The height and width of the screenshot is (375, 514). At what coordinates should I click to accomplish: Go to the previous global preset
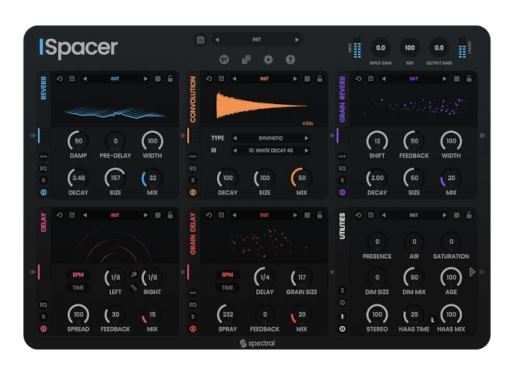(x=217, y=40)
